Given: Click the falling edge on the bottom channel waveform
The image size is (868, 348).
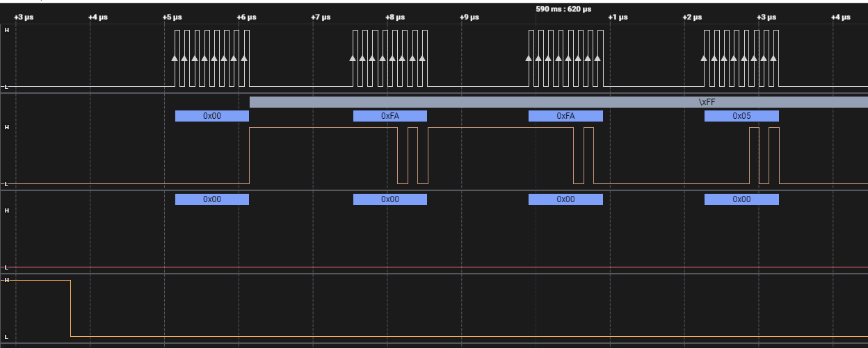Looking at the screenshot, I should click(x=71, y=308).
